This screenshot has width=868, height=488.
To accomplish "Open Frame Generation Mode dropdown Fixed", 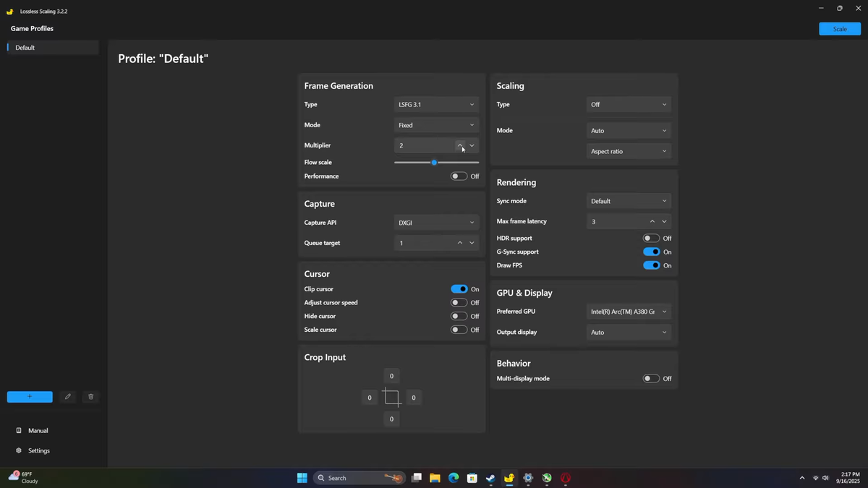I will [x=436, y=125].
